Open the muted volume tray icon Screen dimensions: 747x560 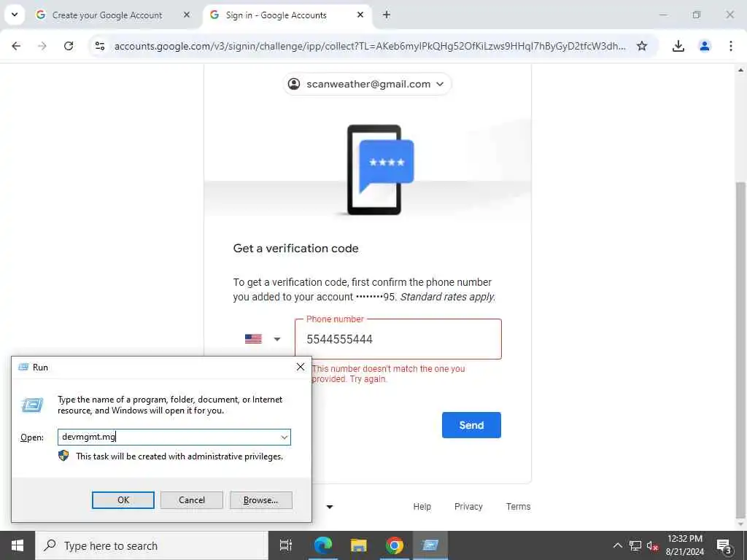pos(652,545)
